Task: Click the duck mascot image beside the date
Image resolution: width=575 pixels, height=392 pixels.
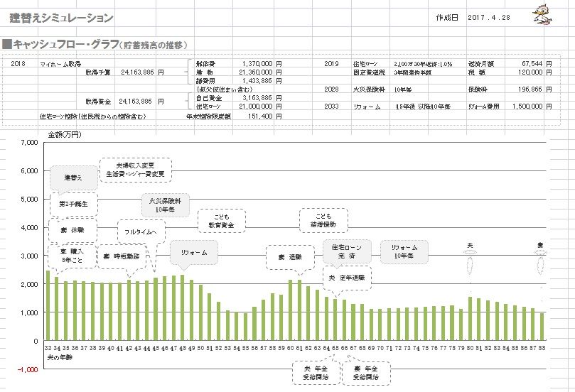Action: (x=542, y=15)
